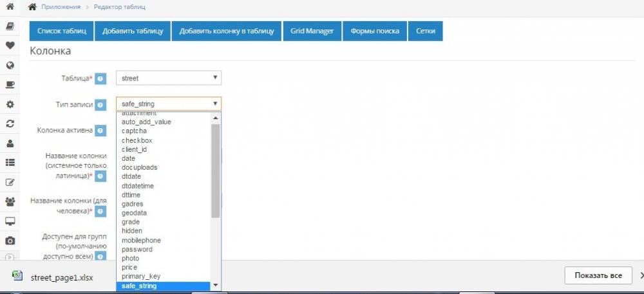Open downloaded street_page1.xlsx file

pos(62,278)
